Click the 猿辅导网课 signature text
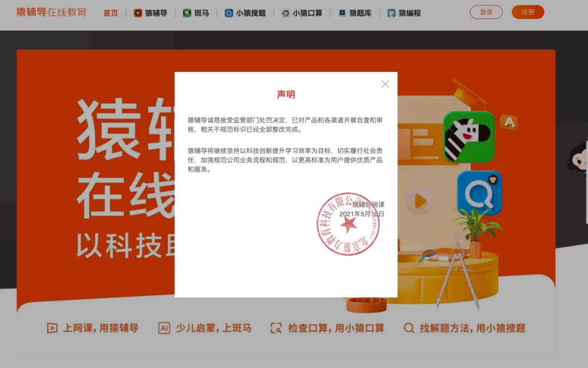This screenshot has height=368, width=588. click(368, 205)
